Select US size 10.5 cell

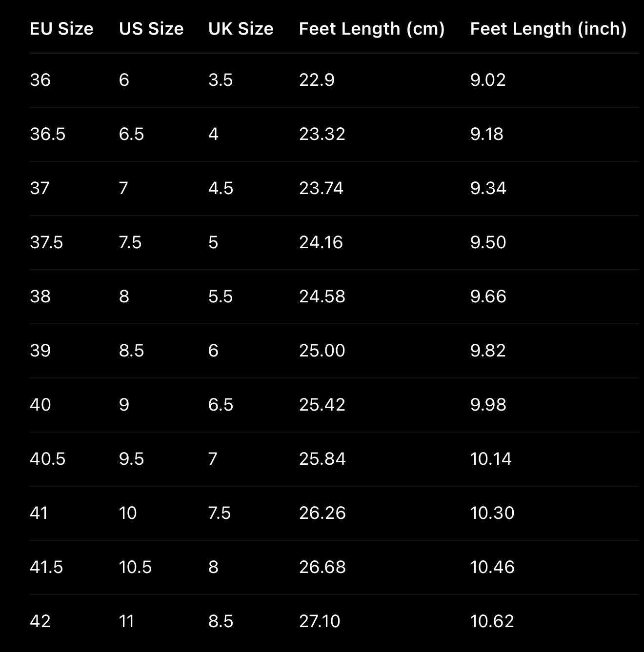(135, 567)
